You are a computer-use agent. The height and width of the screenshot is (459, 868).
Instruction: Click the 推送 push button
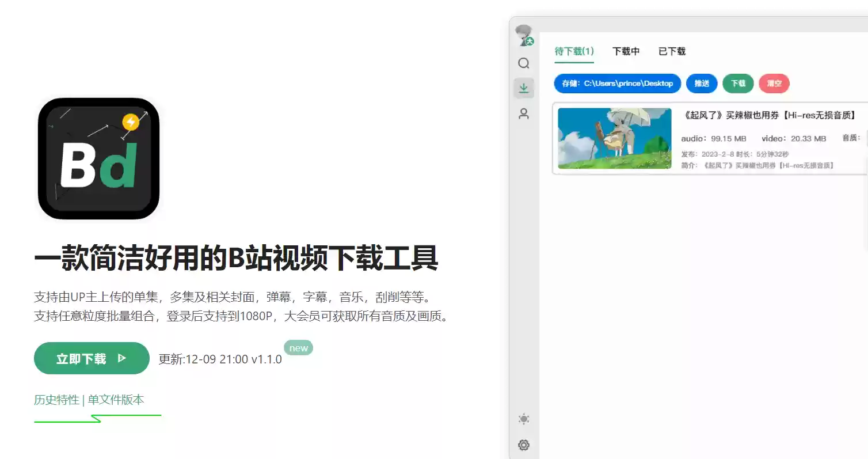pos(702,84)
